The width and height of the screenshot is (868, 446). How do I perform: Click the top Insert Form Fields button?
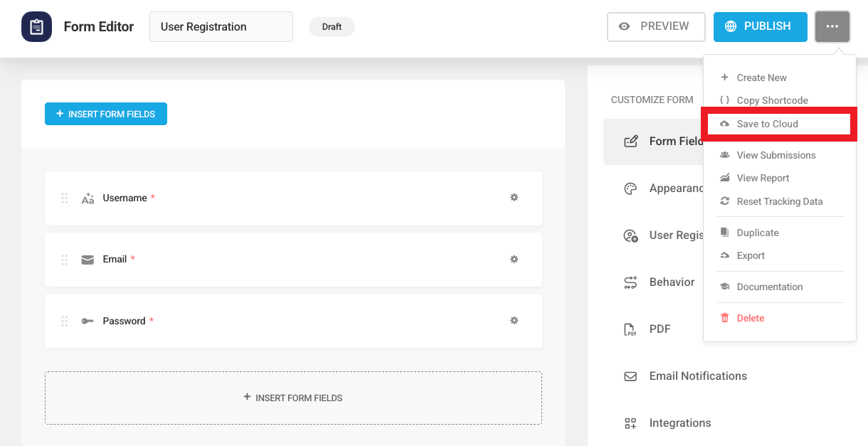coord(105,114)
